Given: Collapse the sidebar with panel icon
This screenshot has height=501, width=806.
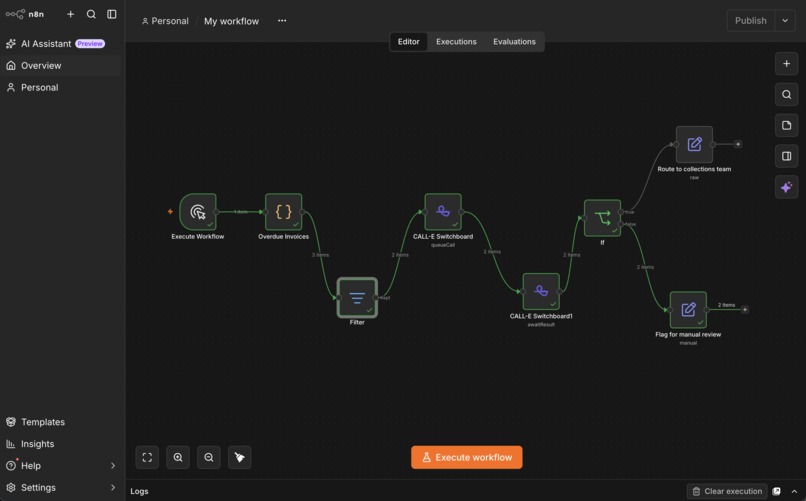Looking at the screenshot, I should tap(112, 14).
